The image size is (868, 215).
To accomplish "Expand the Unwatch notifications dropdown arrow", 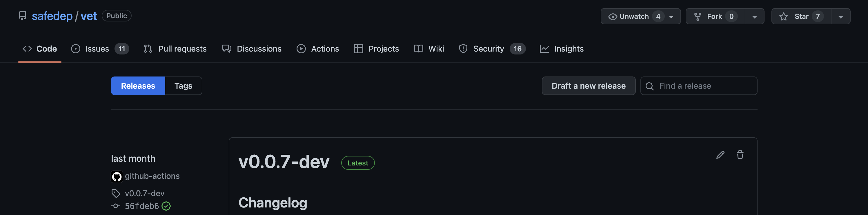I will pos(671,17).
